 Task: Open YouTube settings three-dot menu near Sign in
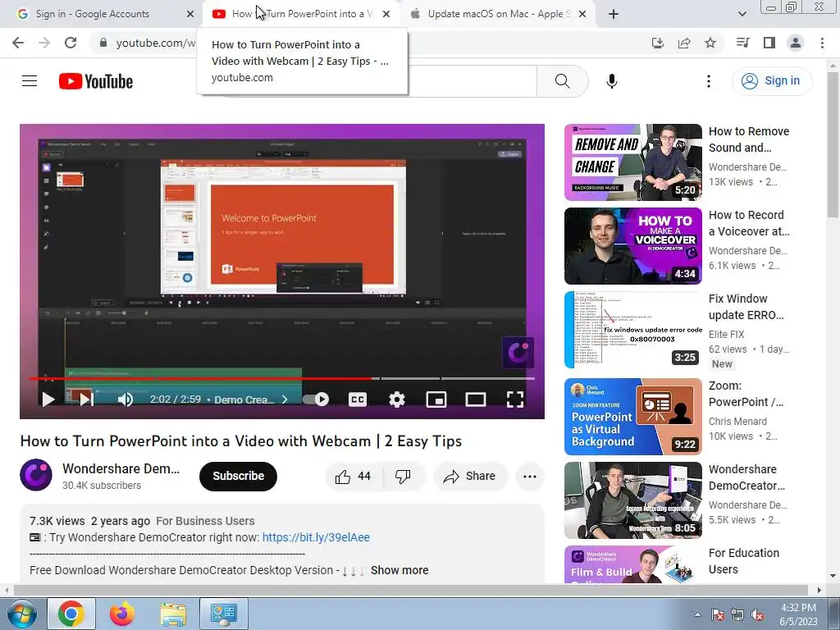click(708, 81)
